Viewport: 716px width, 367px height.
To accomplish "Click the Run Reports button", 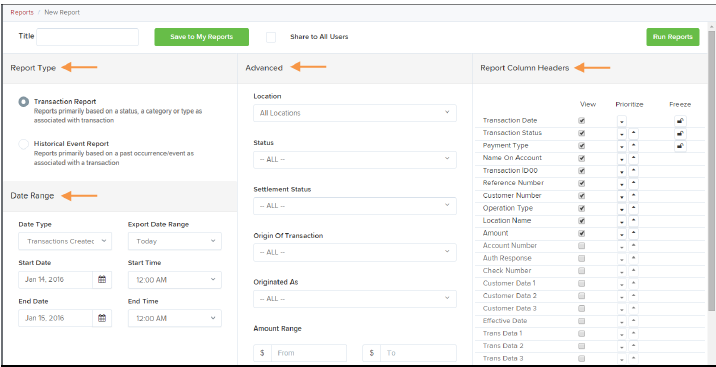I will [x=673, y=37].
